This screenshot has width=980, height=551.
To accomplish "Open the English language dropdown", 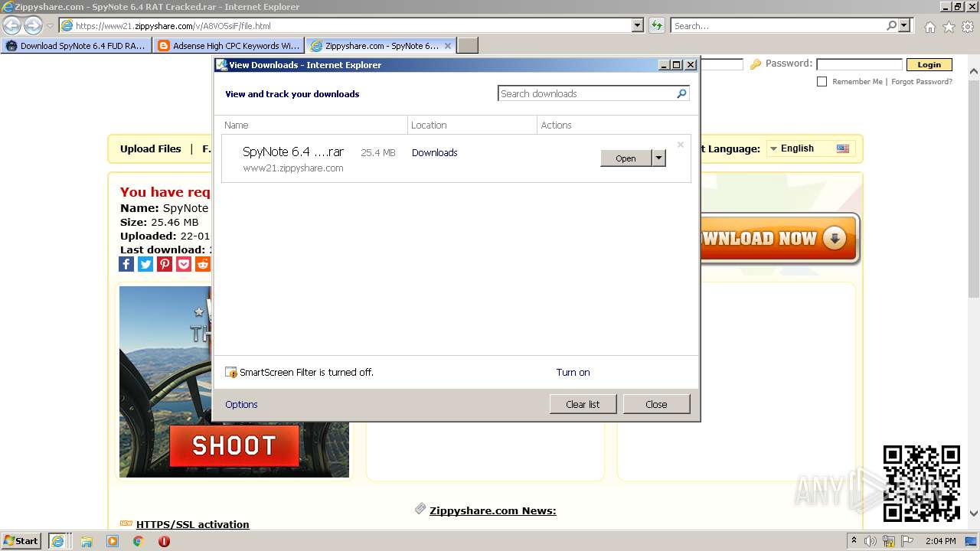I will pos(810,148).
